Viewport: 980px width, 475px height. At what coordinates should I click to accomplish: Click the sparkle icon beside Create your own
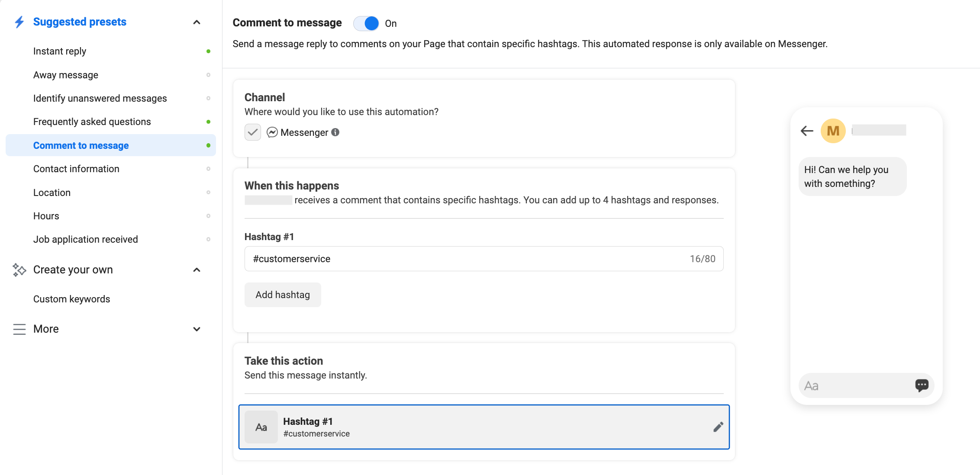pos(19,270)
